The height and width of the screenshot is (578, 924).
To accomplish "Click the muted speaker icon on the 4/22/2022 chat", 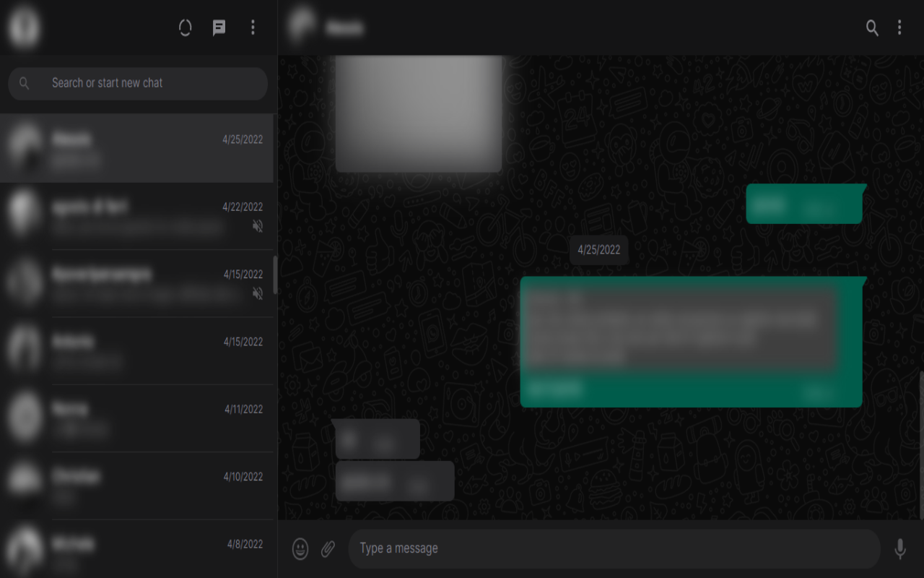I will tap(258, 226).
